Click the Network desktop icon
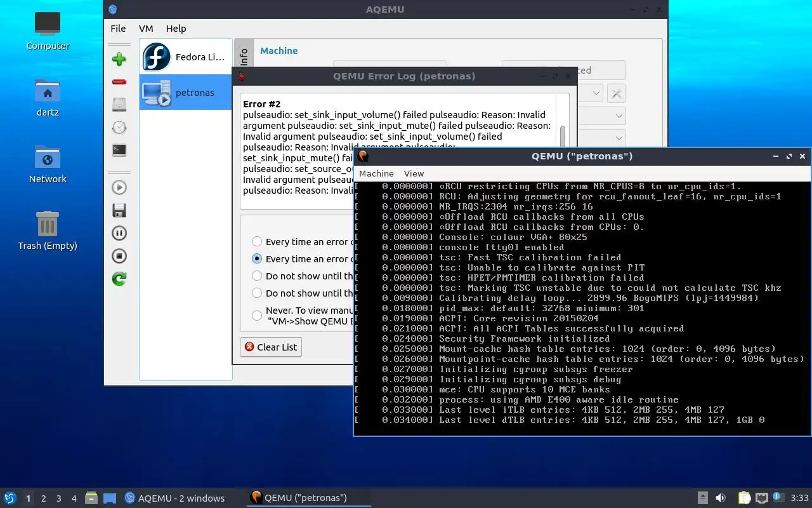Screen dimensions: 812x508 (48, 165)
